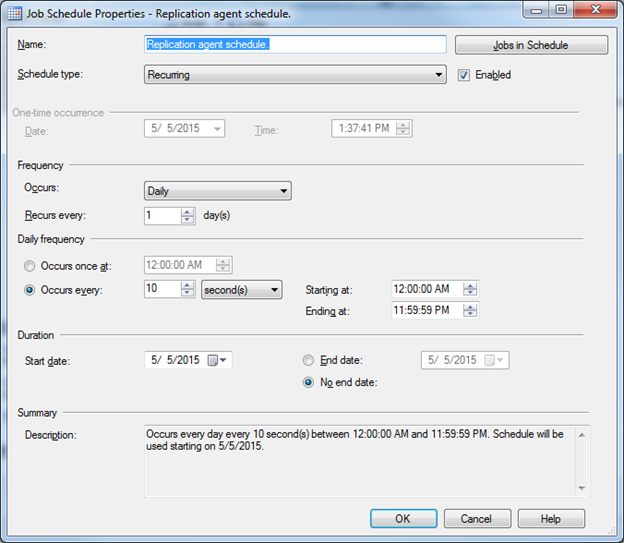624x543 pixels.
Task: Choose the End date radio button
Action: point(308,360)
